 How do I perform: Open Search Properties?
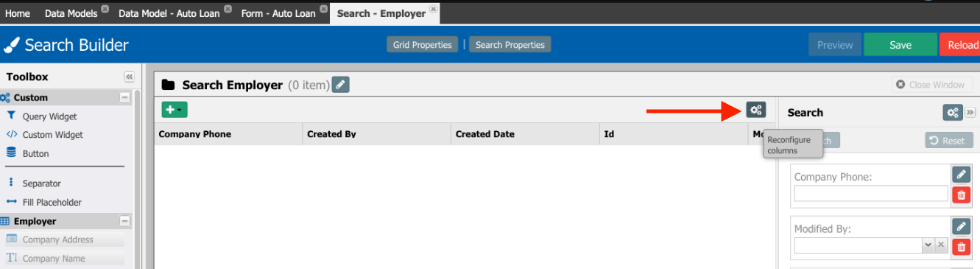point(510,45)
